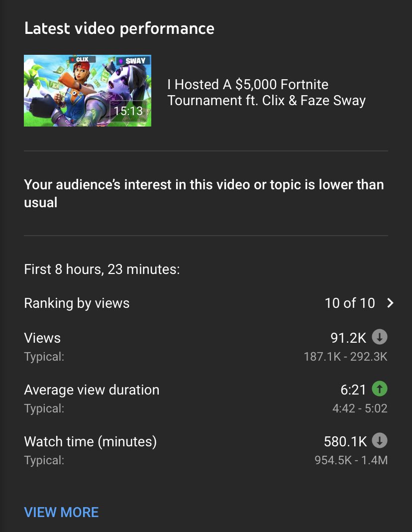
Task: Click the audience interest lower than usual message
Action: tap(204, 193)
